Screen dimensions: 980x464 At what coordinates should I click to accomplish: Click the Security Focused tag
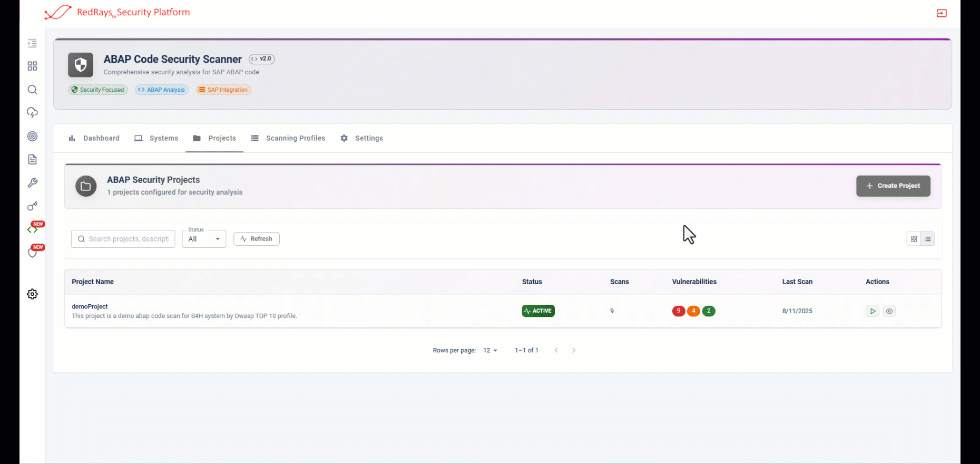[98, 90]
